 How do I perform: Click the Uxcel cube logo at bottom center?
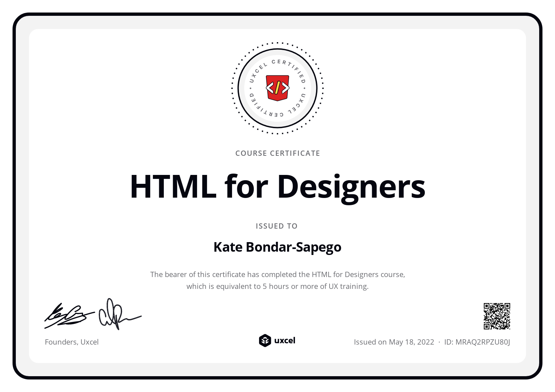pyautogui.click(x=265, y=341)
